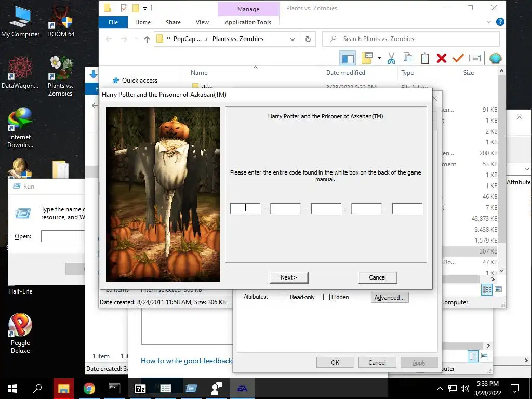Click the Command Prompt taskbar icon
This screenshot has height=399, width=532.
point(114,389)
